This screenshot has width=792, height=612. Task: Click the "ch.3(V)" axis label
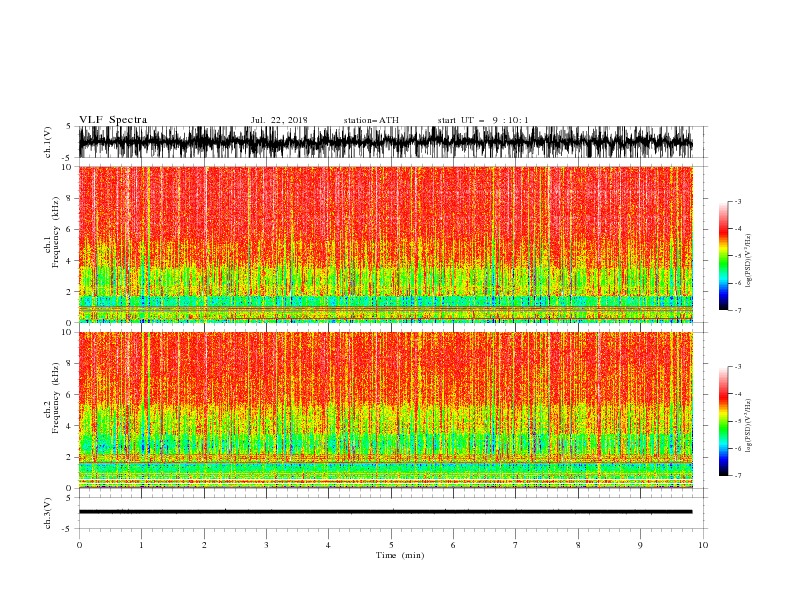48,513
